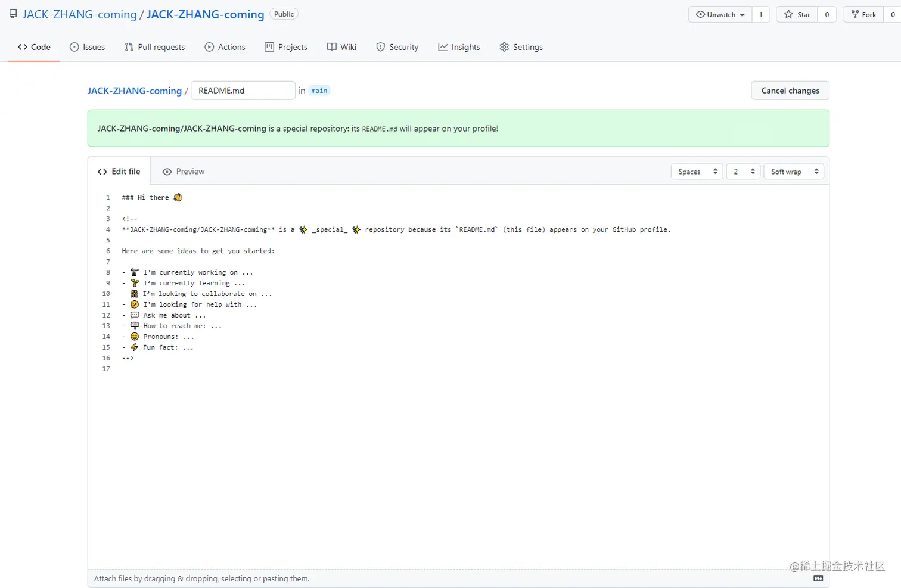The width and height of the screenshot is (901, 588).
Task: Click the people emoji on line 10
Action: tap(135, 294)
